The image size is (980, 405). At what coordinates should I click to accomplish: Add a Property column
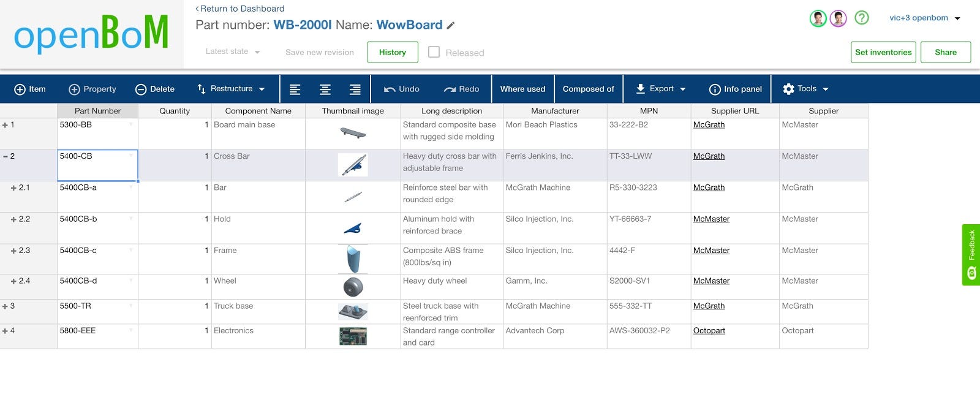92,89
